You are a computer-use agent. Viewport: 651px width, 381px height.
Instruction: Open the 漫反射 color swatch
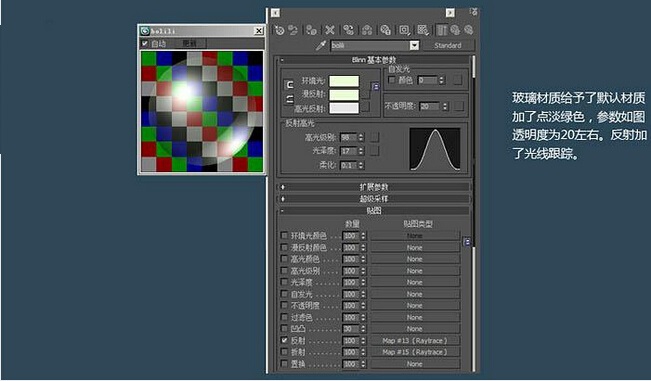[x=344, y=94]
